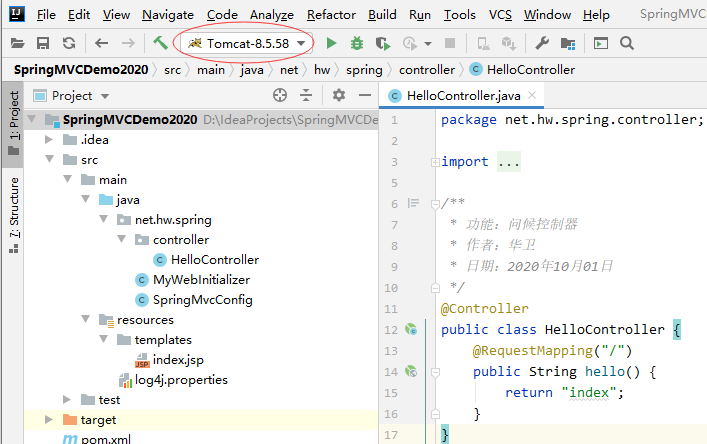
Task: Click SpringMVCDemo2020 in the breadcrumb
Action: [x=81, y=70]
